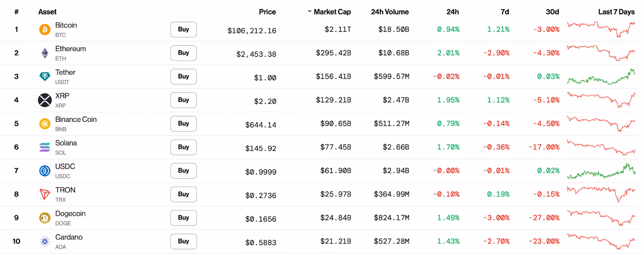The width and height of the screenshot is (644, 255).
Task: Click the Binance Coin yellow logo icon
Action: point(45,123)
